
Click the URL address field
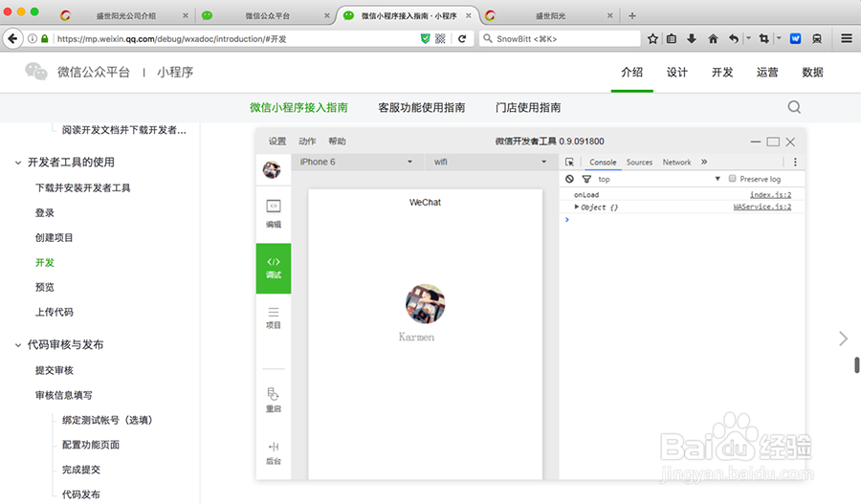click(x=236, y=38)
